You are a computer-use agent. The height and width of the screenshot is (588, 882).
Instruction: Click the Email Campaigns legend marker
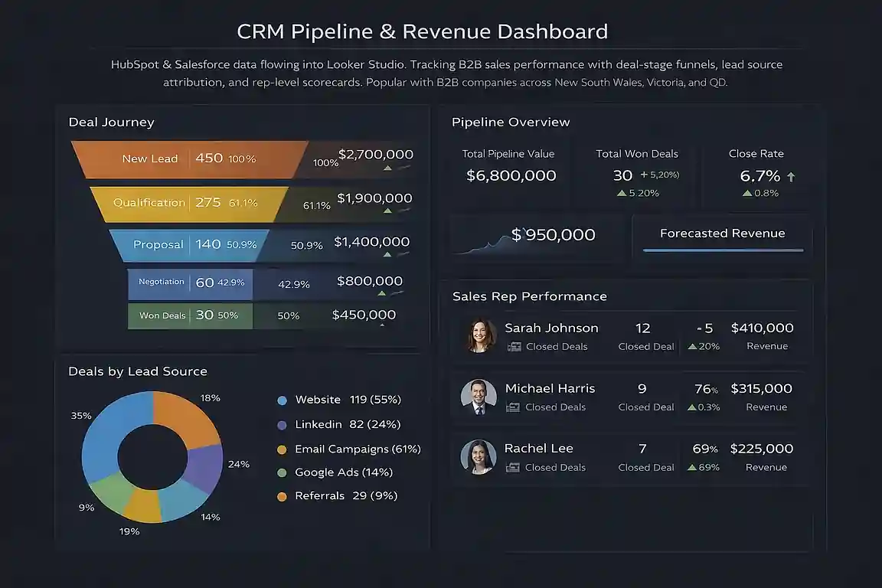[x=283, y=449]
